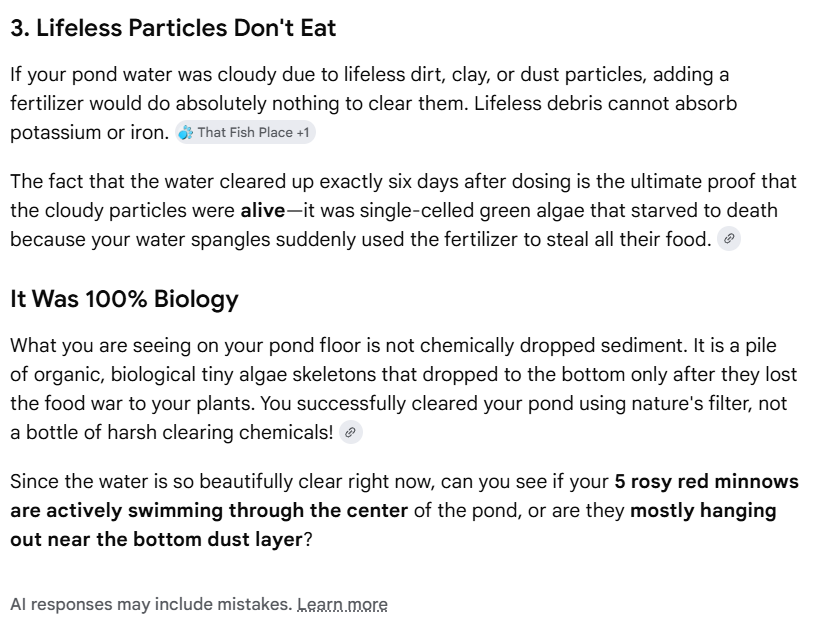Viewport: 814px width, 620px height.
Task: Click bold text '5 rosy red minnows'
Action: click(x=707, y=481)
